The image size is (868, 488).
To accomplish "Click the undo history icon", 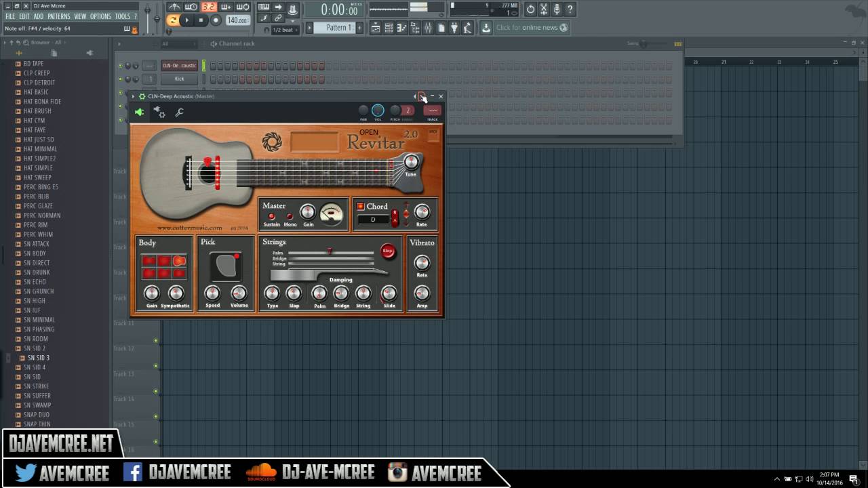I will click(530, 9).
